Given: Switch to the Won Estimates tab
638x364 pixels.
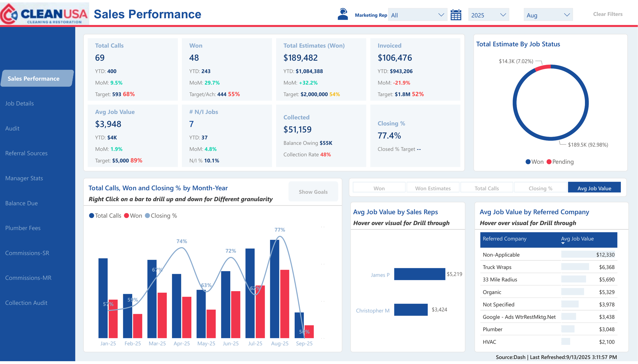Looking at the screenshot, I should pyautogui.click(x=433, y=188).
